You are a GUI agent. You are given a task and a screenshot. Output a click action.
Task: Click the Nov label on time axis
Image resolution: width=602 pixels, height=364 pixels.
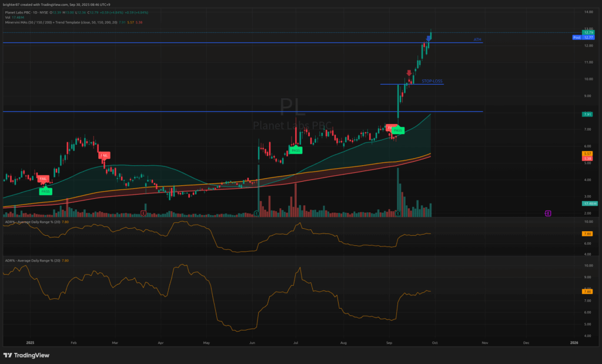[485, 342]
